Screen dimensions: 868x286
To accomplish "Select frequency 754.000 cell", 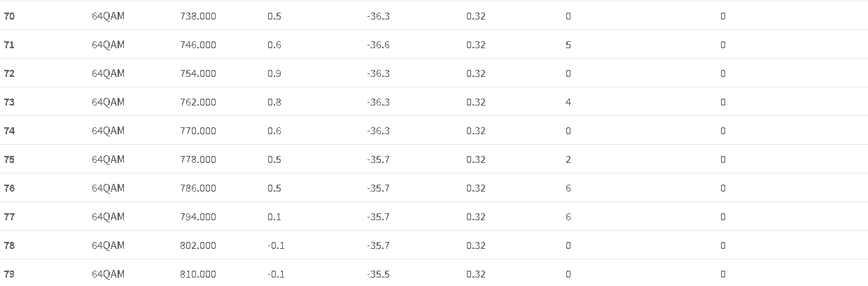I will (198, 73).
